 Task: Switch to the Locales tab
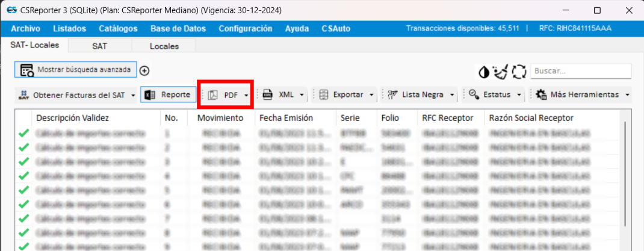pyautogui.click(x=164, y=46)
